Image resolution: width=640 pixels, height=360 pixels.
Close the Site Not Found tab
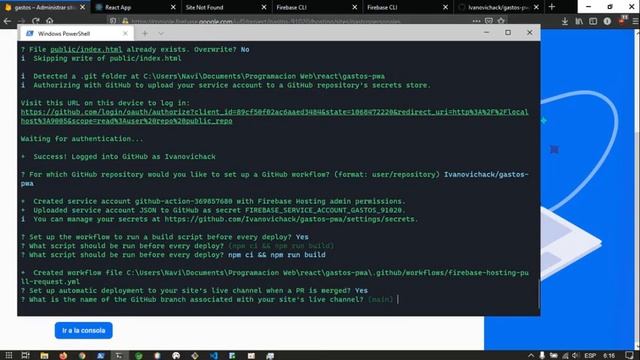click(x=264, y=7)
